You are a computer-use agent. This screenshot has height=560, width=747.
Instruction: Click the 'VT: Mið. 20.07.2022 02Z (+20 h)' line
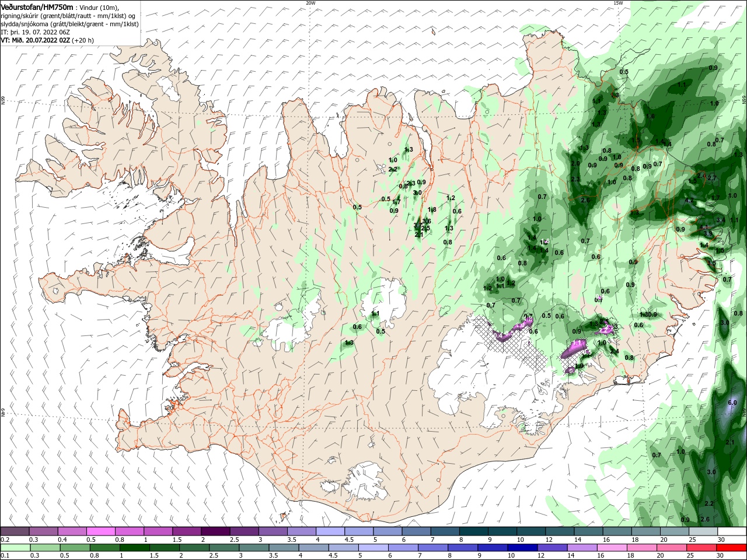click(x=47, y=40)
